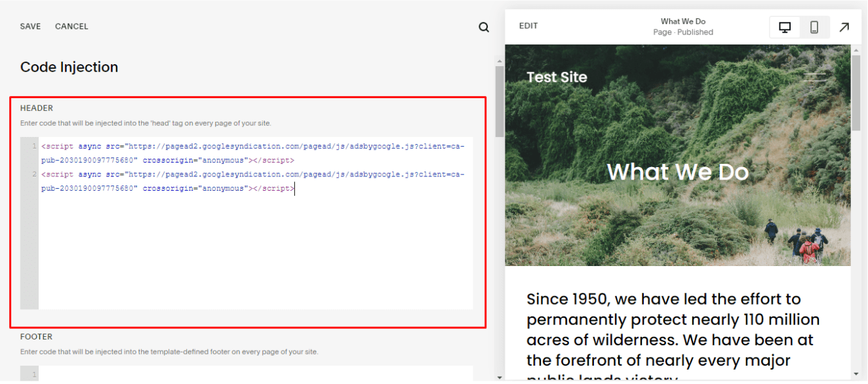Click the settings panel scrollbar up arrow
Screen dimensions: 868x384
(500, 61)
